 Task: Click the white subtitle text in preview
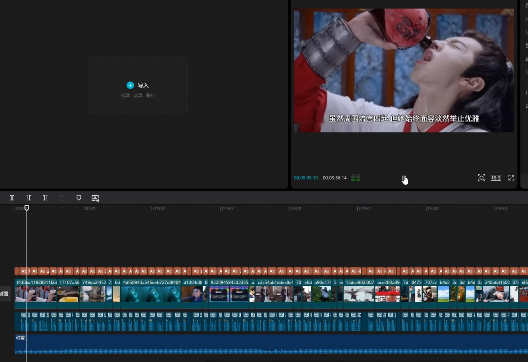click(404, 119)
